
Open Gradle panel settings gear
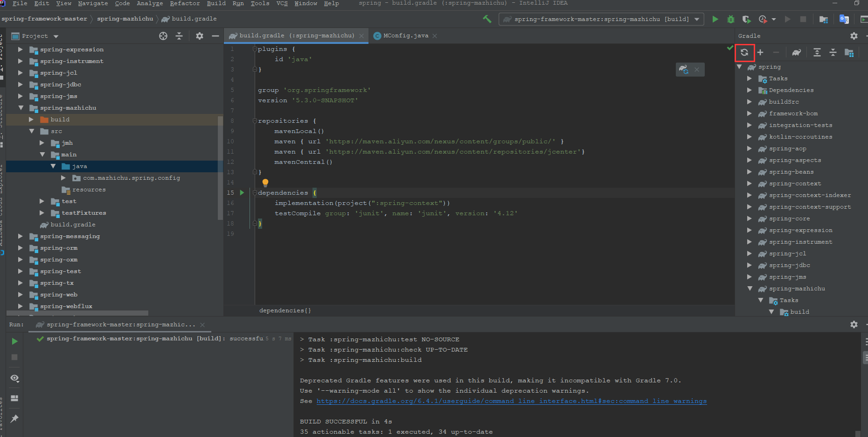point(854,36)
